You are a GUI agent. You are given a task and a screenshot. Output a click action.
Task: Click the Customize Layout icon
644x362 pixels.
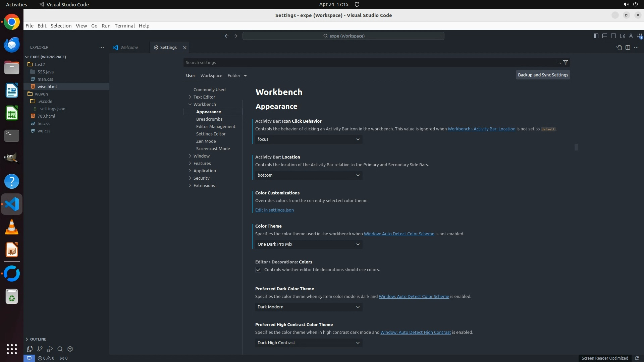622,36
